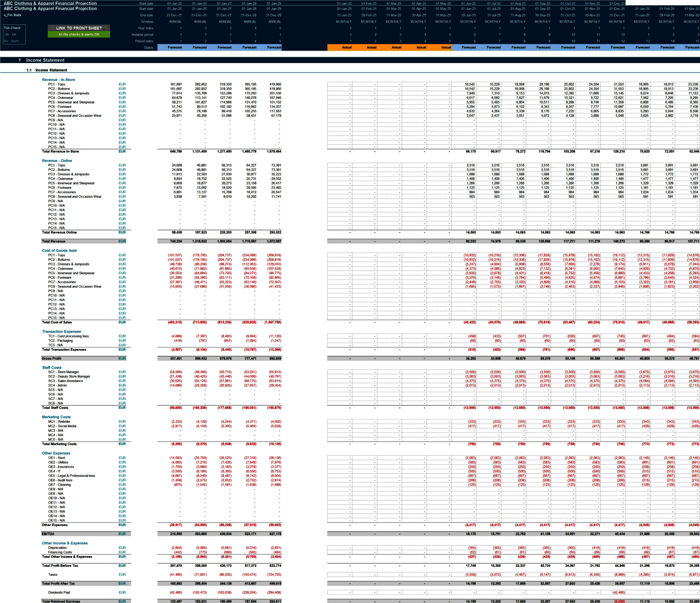
Task: Select the Revenue - Online heading
Action: pyautogui.click(x=57, y=161)
